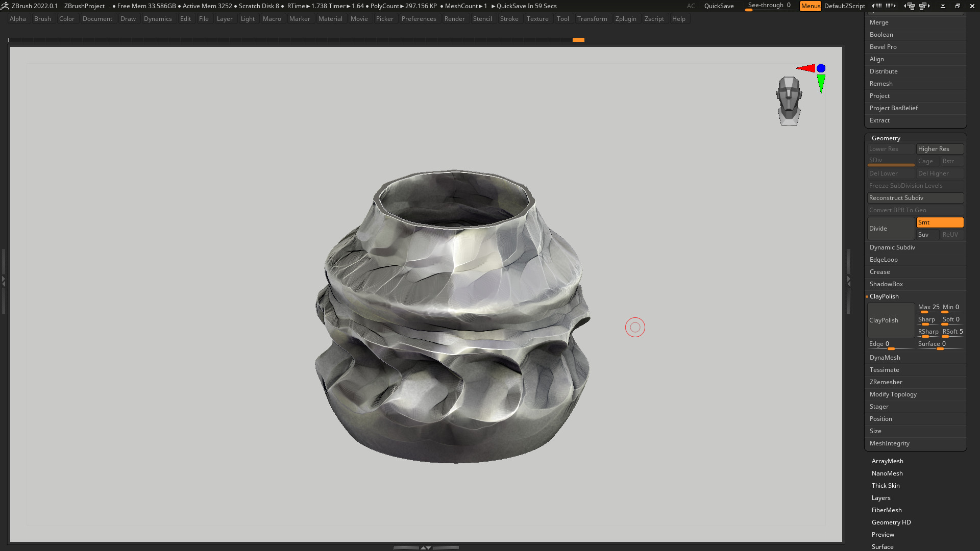980x551 pixels.
Task: Click the ClayPolish Surface slider
Action: 940,344
